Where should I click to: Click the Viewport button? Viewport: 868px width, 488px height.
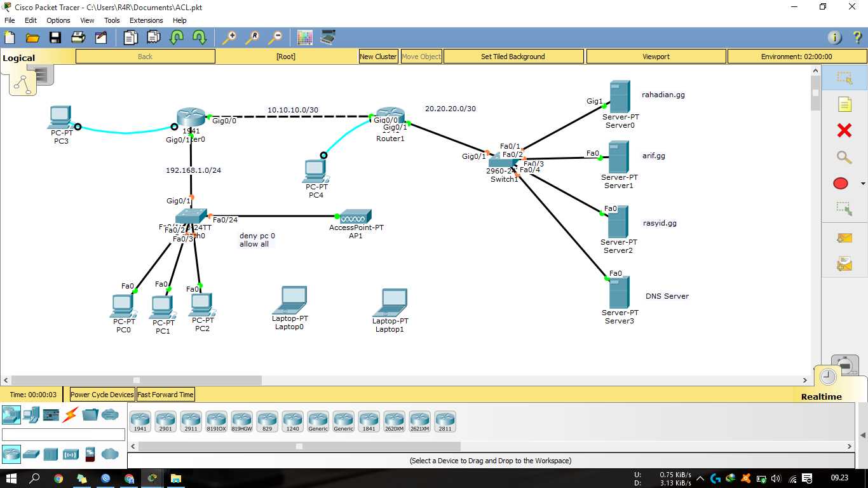tap(656, 57)
